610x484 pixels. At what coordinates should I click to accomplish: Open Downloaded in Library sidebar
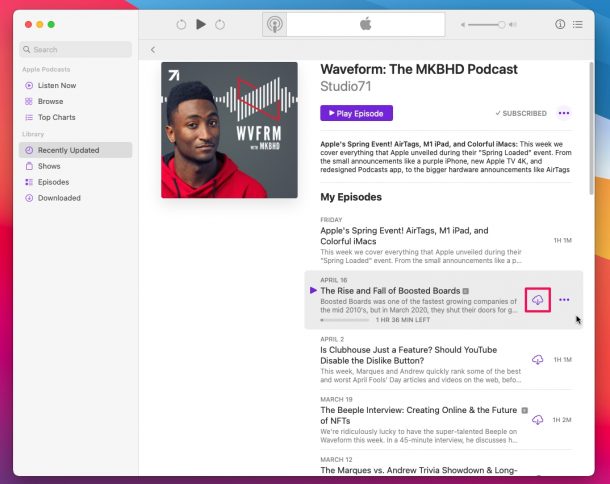[58, 198]
